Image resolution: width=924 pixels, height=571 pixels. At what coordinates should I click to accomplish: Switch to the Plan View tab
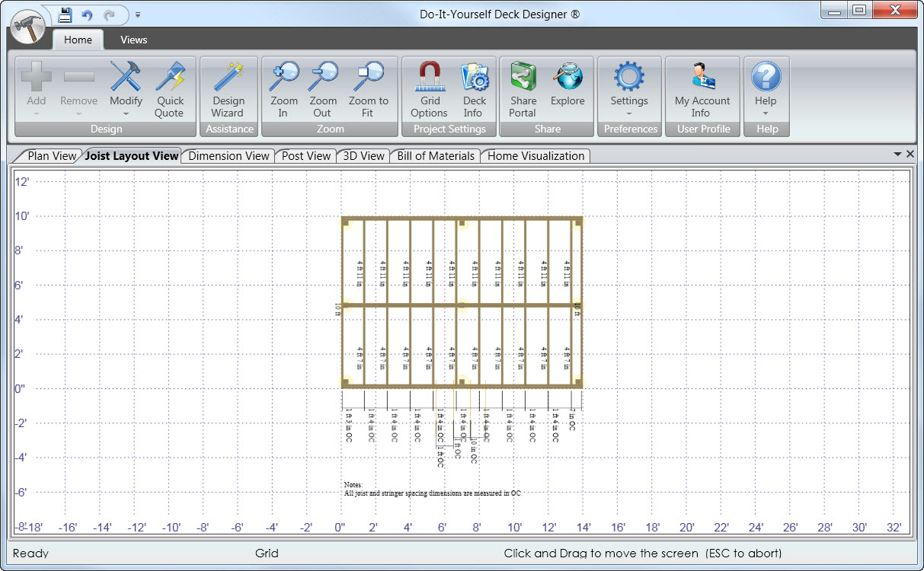52,156
